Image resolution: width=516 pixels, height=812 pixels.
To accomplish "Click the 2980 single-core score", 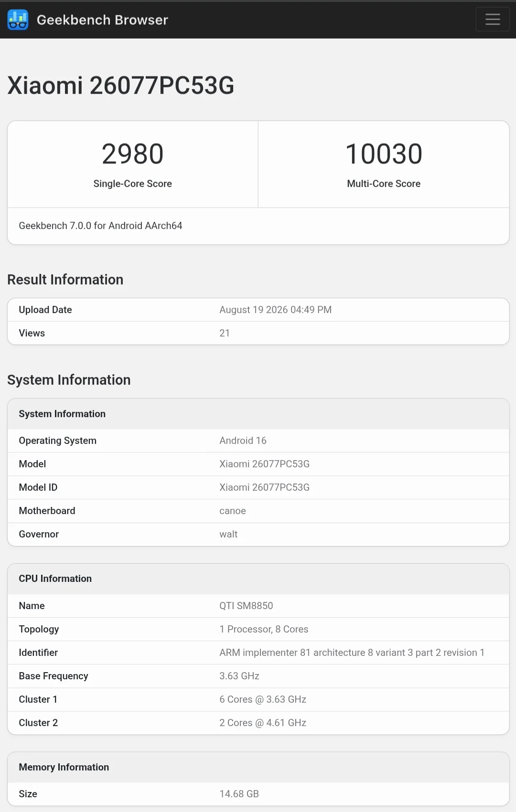I will (x=133, y=154).
